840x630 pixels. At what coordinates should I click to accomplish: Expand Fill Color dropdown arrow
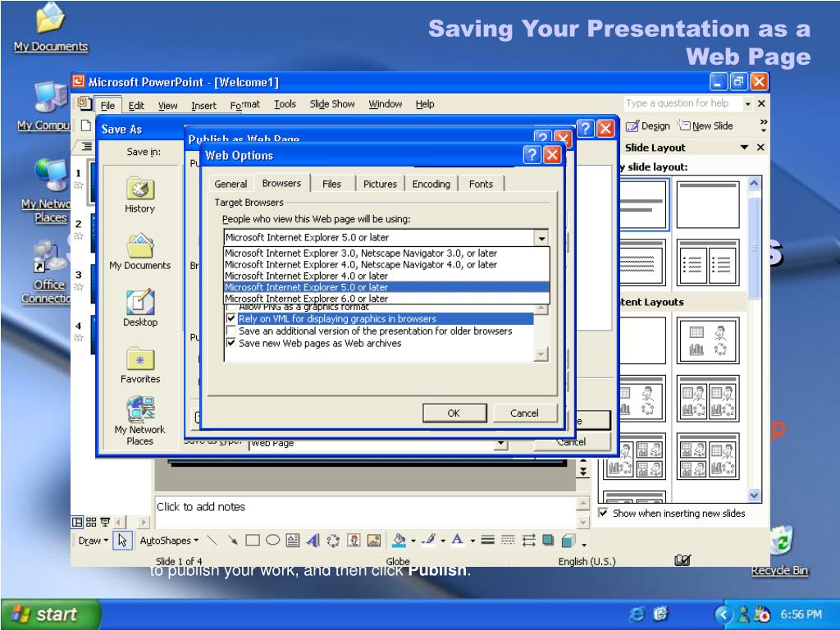coord(413,541)
